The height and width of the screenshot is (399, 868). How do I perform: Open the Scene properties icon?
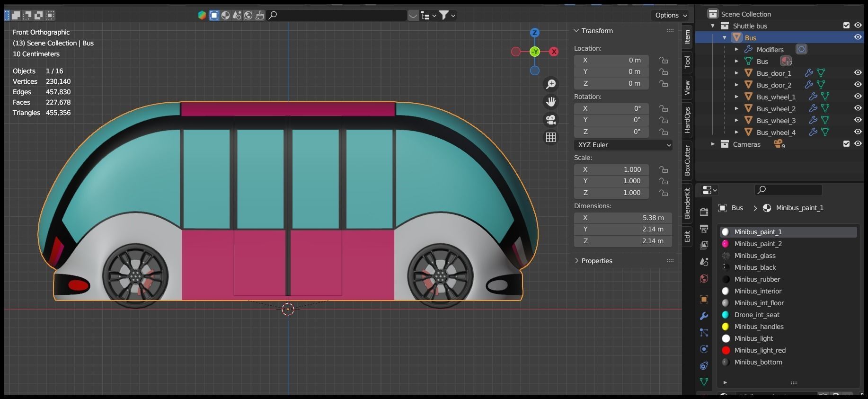[x=704, y=262]
